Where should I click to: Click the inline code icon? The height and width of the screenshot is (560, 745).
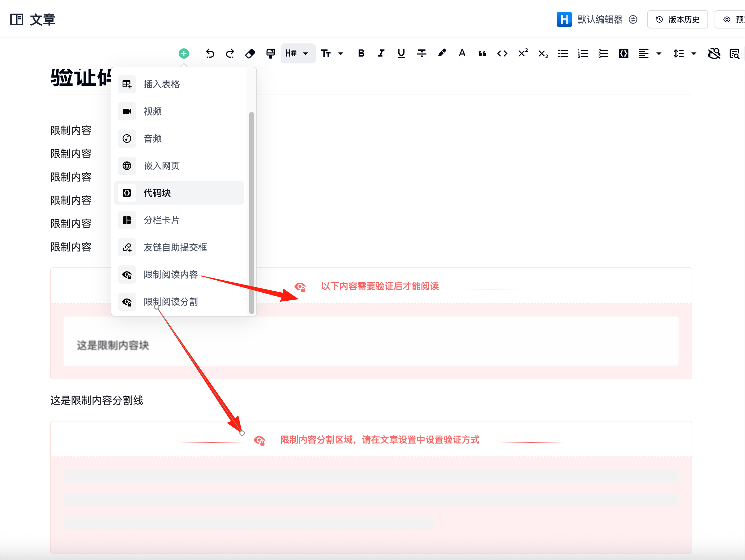tap(502, 53)
